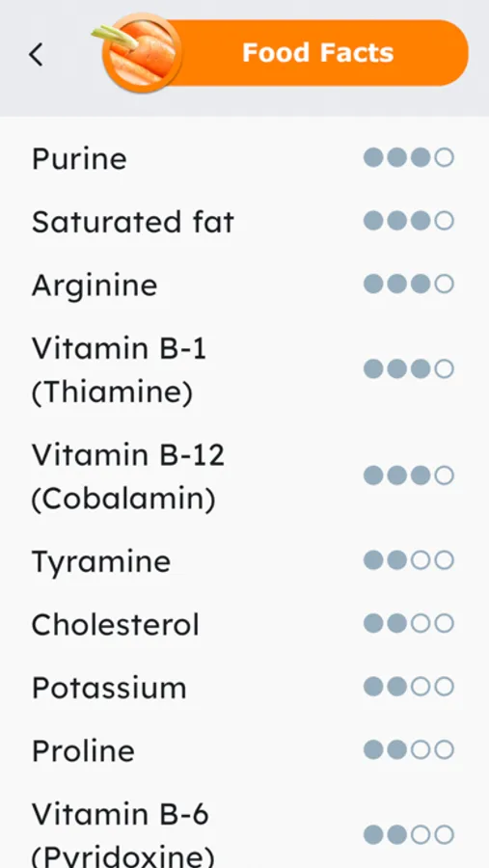
Task: Tap the Purine rating dots indicator
Action: 409,158
